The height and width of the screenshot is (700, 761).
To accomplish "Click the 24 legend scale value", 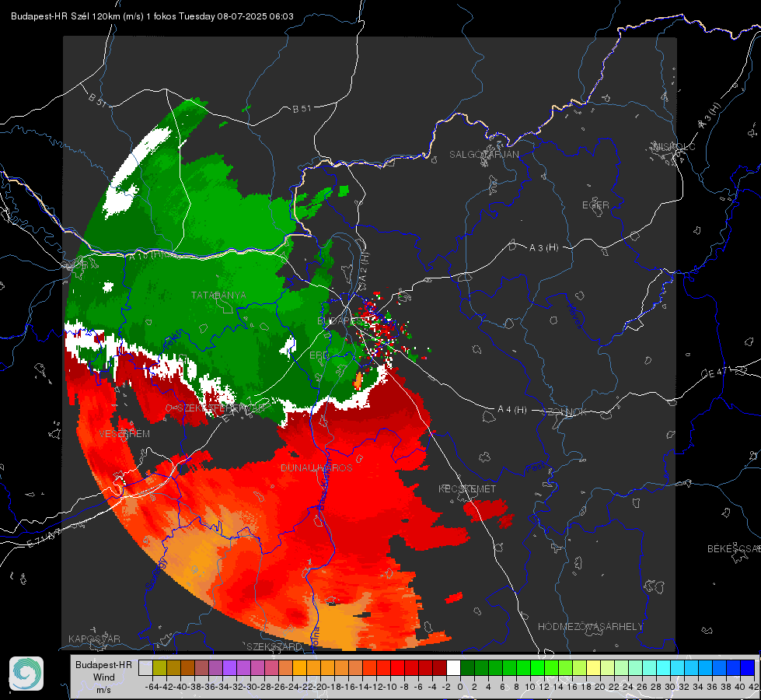I will point(627,687).
